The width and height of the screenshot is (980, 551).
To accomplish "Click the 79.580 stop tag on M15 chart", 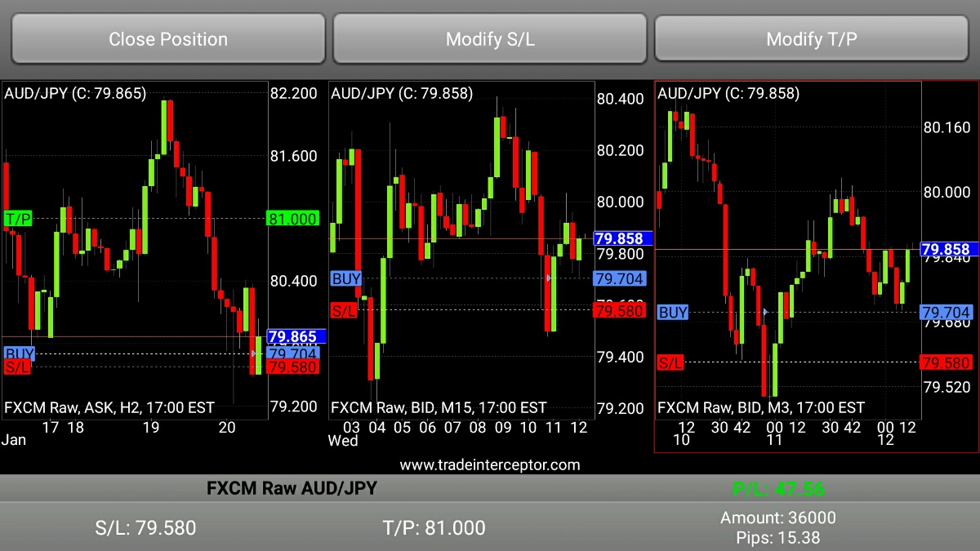I will [619, 310].
